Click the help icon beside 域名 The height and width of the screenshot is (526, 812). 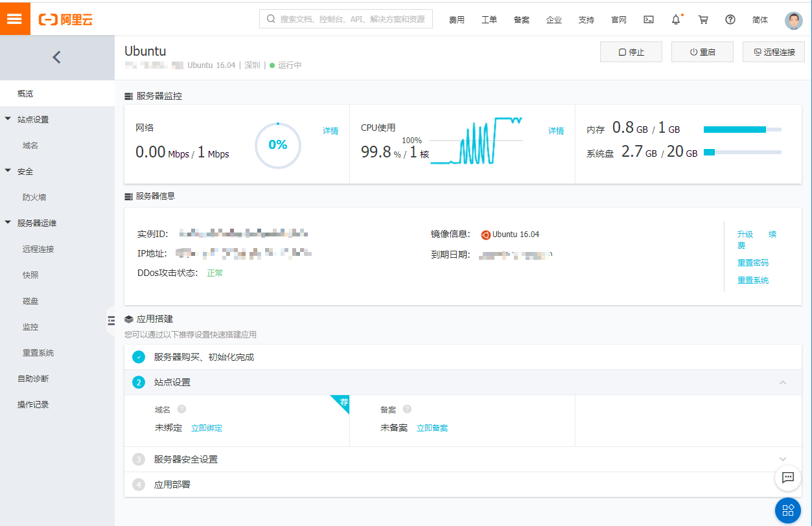181,409
